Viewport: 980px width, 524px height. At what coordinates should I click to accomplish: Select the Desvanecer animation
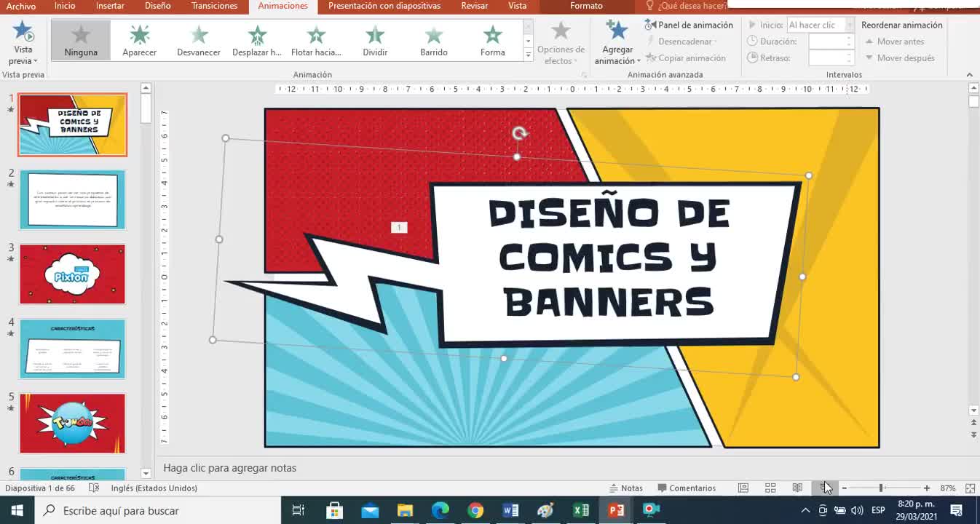[x=198, y=40]
